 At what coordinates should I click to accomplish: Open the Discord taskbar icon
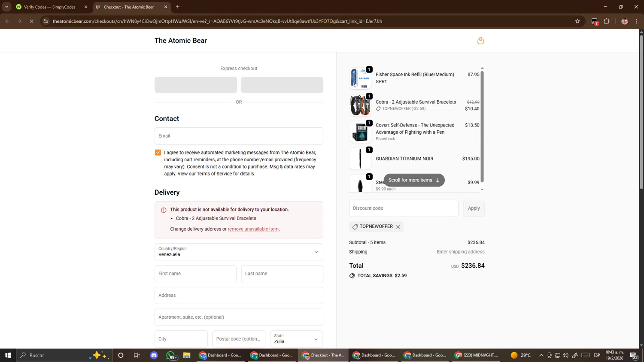pos(154,355)
